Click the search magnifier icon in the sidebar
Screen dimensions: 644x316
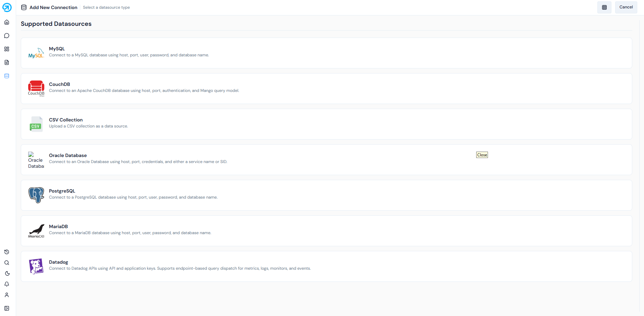(7, 263)
